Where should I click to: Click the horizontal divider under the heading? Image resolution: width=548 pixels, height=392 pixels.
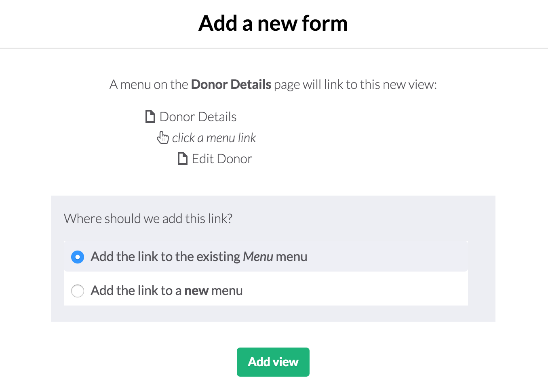coord(274,48)
